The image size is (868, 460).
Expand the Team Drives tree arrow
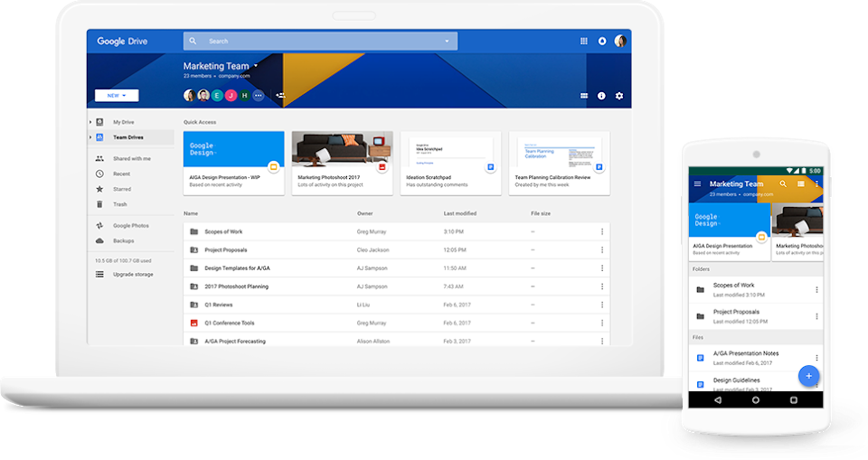90,137
